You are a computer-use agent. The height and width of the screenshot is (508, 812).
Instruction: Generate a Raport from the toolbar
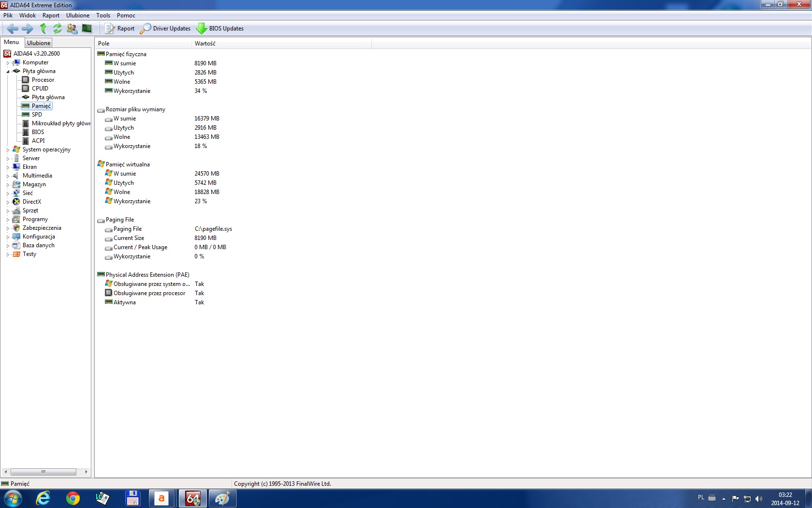120,29
